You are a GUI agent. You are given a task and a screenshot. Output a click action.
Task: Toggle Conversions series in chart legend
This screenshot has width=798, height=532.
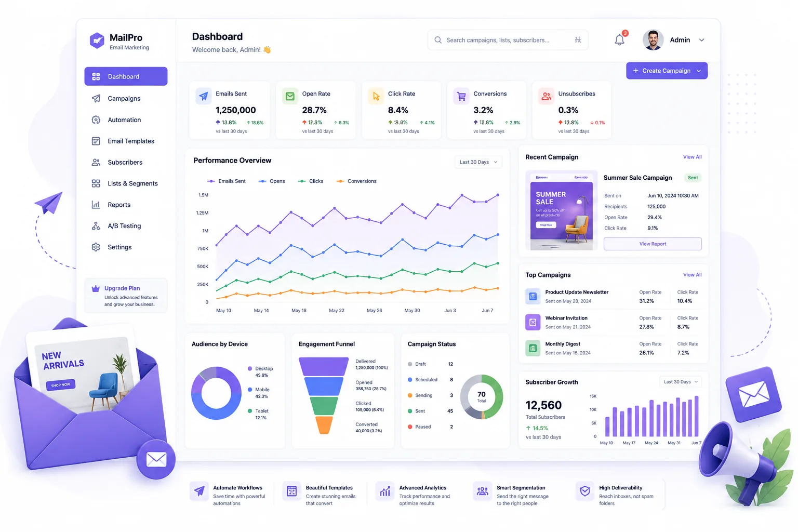point(356,181)
